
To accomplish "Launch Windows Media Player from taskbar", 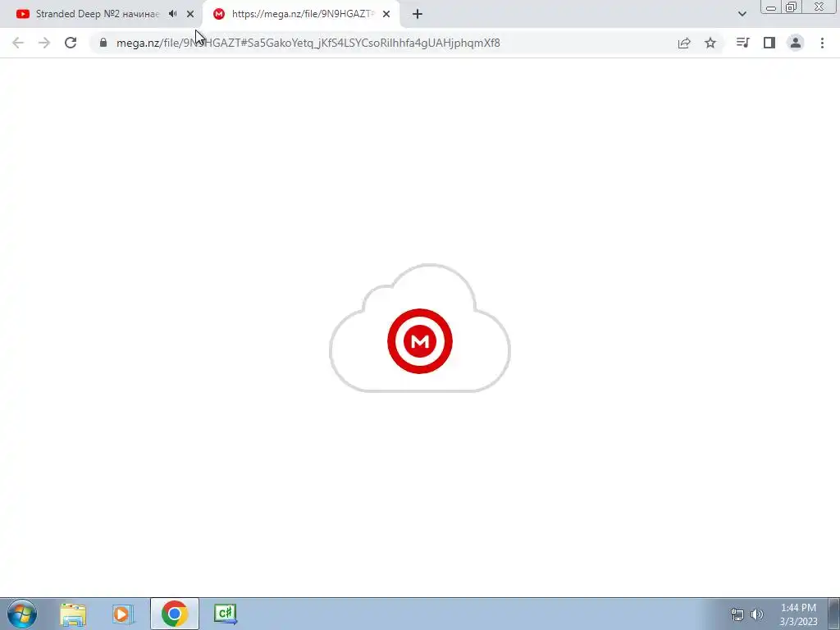I will 123,614.
